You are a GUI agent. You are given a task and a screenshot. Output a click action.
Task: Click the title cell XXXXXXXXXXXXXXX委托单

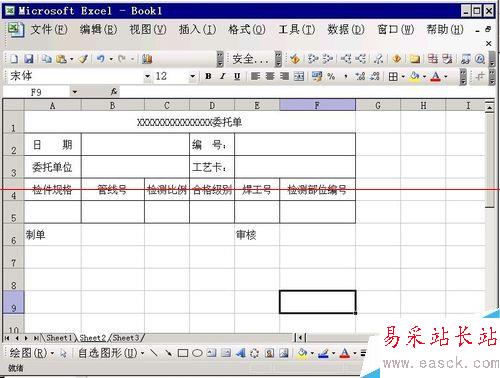[x=190, y=122]
